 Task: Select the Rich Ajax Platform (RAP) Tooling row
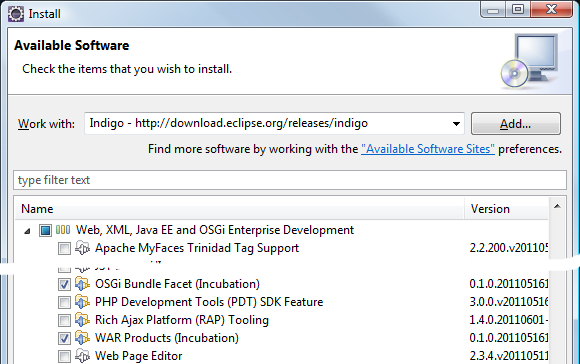coord(182,320)
